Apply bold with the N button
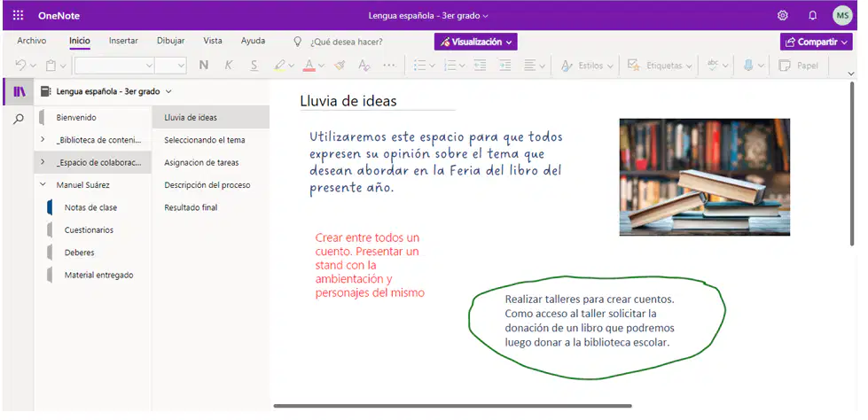This screenshot has width=868, height=420. point(204,66)
